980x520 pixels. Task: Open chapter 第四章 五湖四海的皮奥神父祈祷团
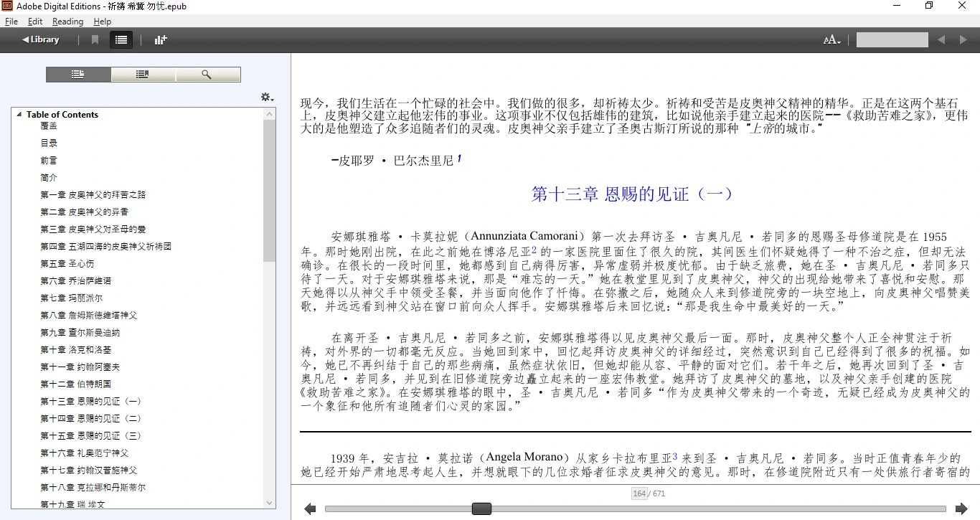coord(105,247)
